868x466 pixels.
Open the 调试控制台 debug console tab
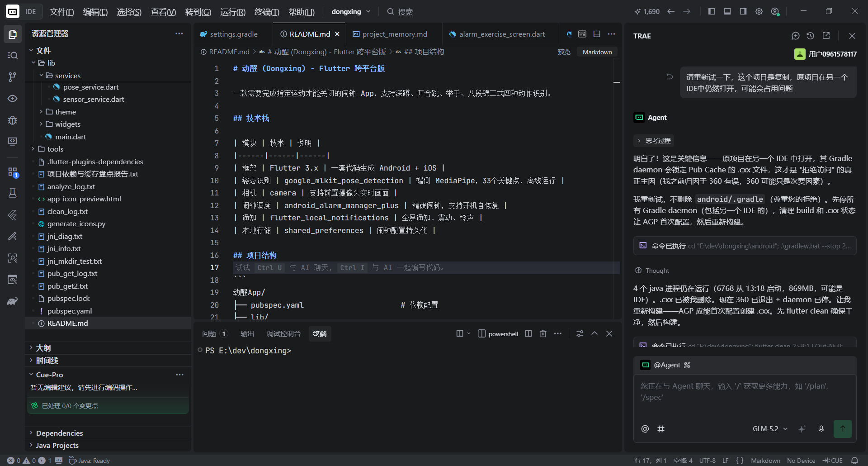[x=283, y=333]
